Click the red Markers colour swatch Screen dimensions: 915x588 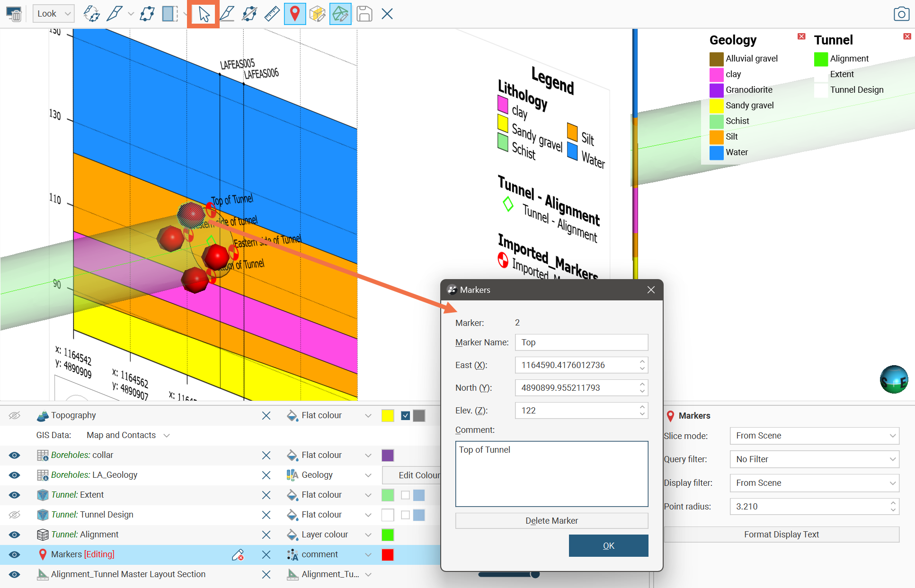pos(388,554)
